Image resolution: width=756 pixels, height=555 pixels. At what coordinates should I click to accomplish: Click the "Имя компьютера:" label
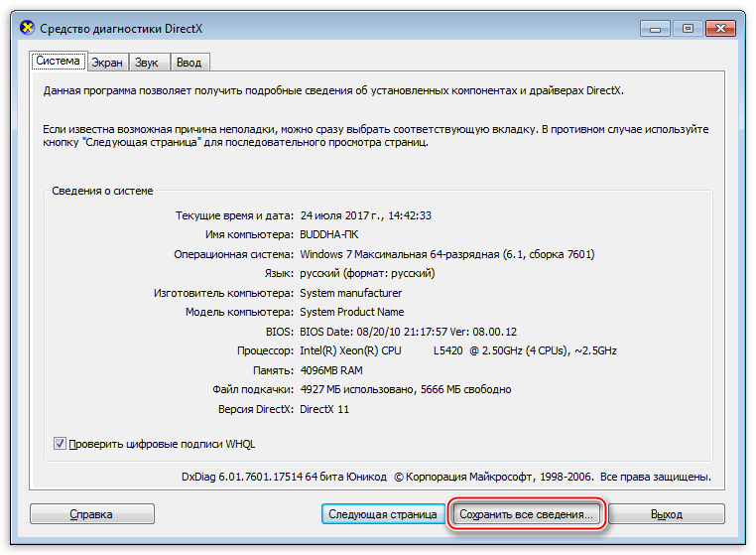click(x=249, y=234)
